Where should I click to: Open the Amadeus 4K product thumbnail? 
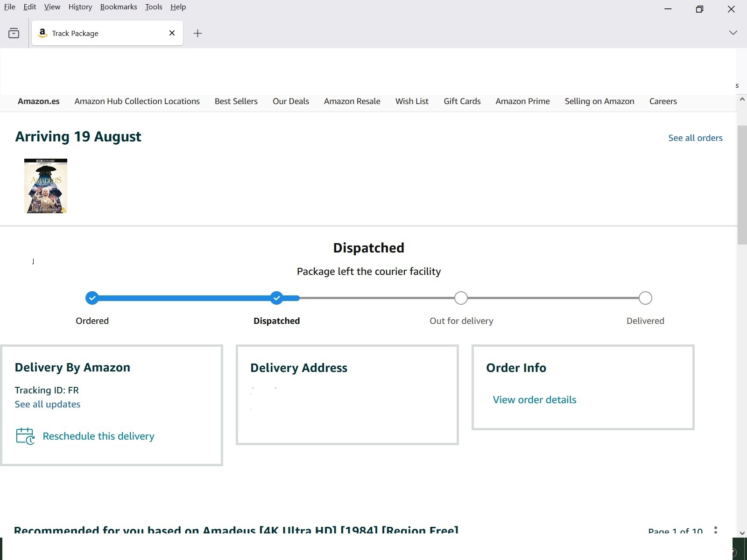tap(46, 186)
